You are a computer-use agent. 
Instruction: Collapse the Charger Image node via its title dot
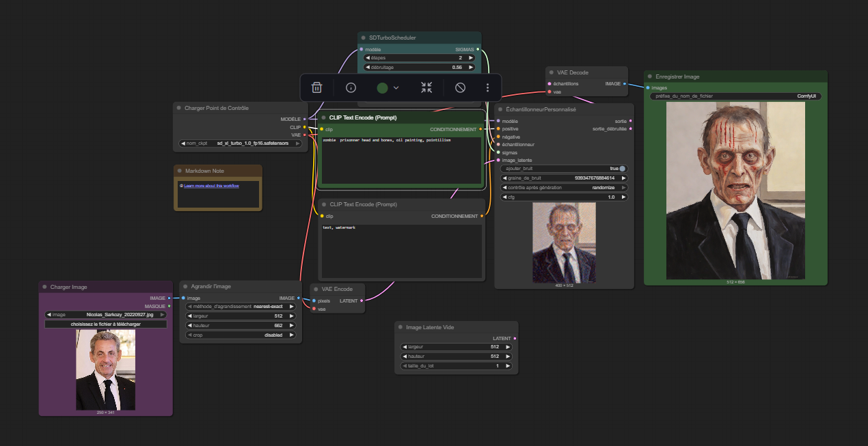point(44,287)
